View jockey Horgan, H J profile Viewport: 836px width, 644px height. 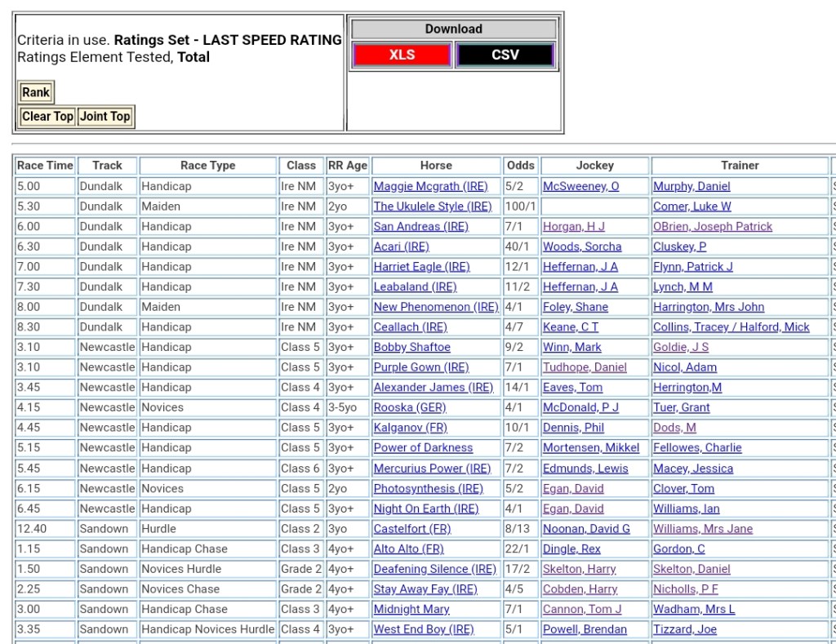tap(574, 226)
